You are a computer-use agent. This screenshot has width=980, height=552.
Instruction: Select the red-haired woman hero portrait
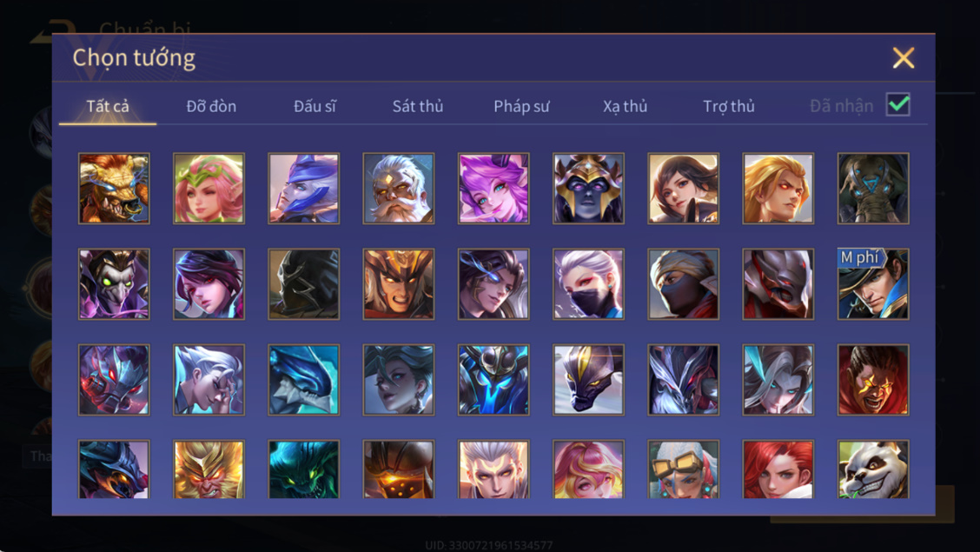point(778,469)
